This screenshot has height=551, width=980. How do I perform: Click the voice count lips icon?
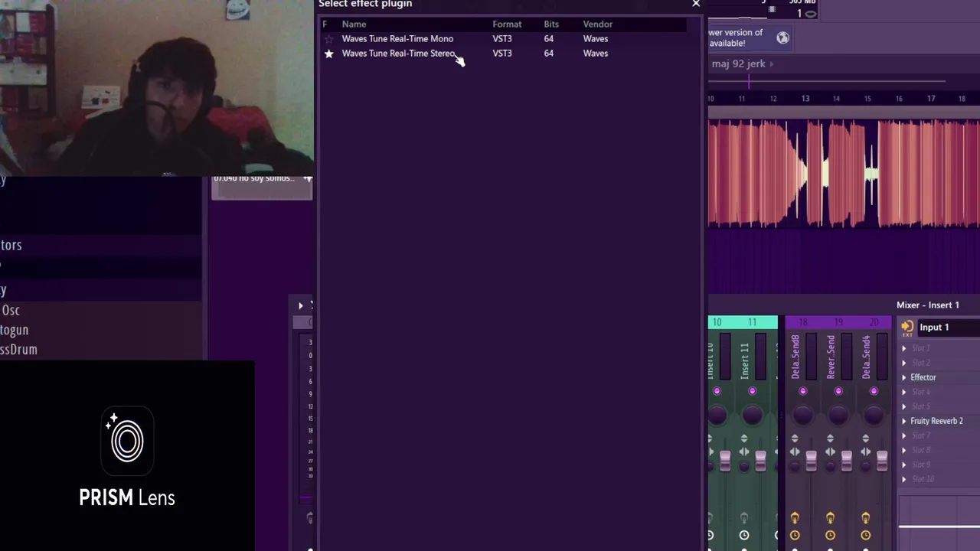812,14
